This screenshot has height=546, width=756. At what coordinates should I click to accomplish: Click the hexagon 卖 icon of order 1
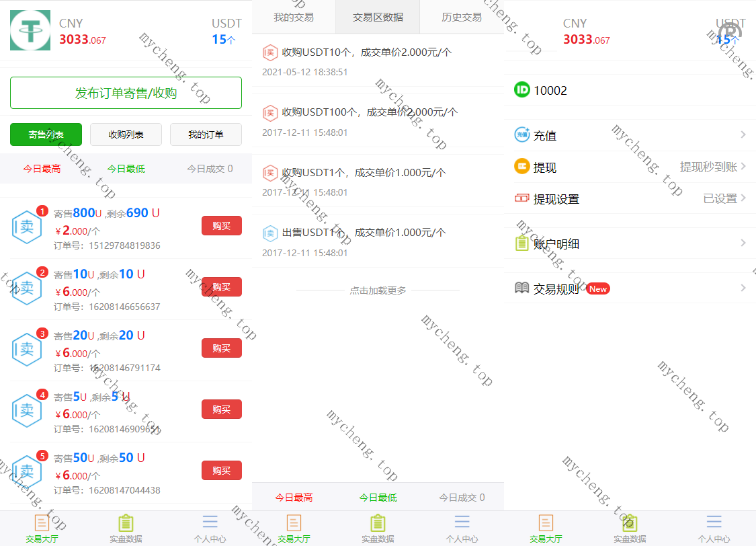(x=27, y=227)
